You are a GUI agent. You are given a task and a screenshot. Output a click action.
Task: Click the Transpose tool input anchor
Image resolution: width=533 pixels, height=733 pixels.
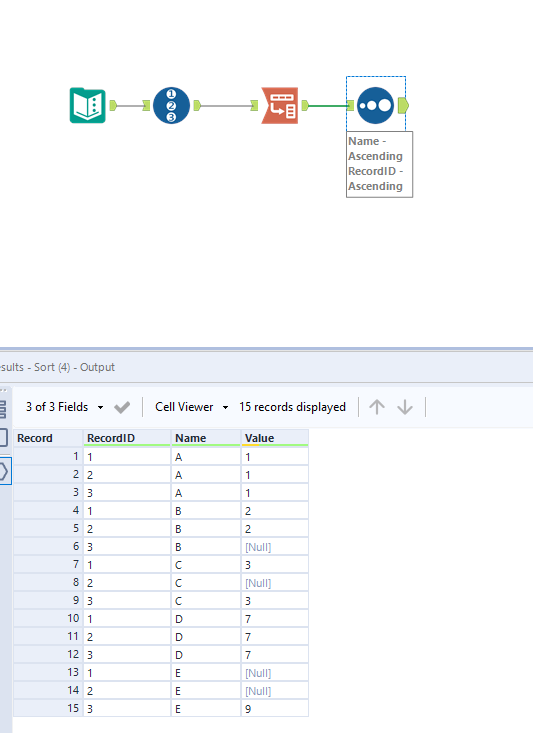point(254,106)
